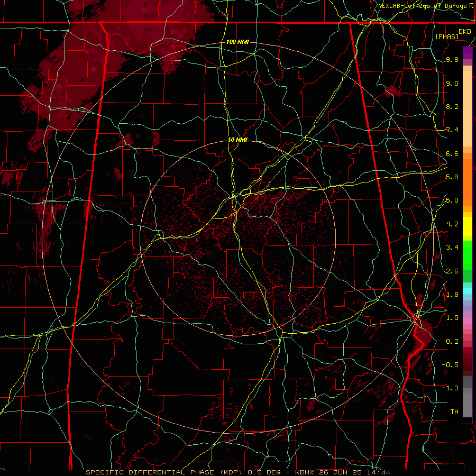Click the [PHAS] legend heading
The height and width of the screenshot is (476, 476).
[447, 36]
